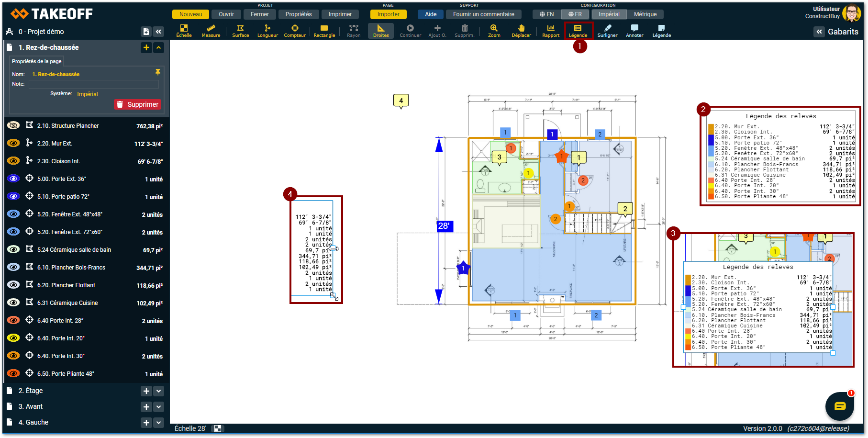Expand the 2. Étage page chevron
Screen dimensions: 868x438
[x=159, y=391]
